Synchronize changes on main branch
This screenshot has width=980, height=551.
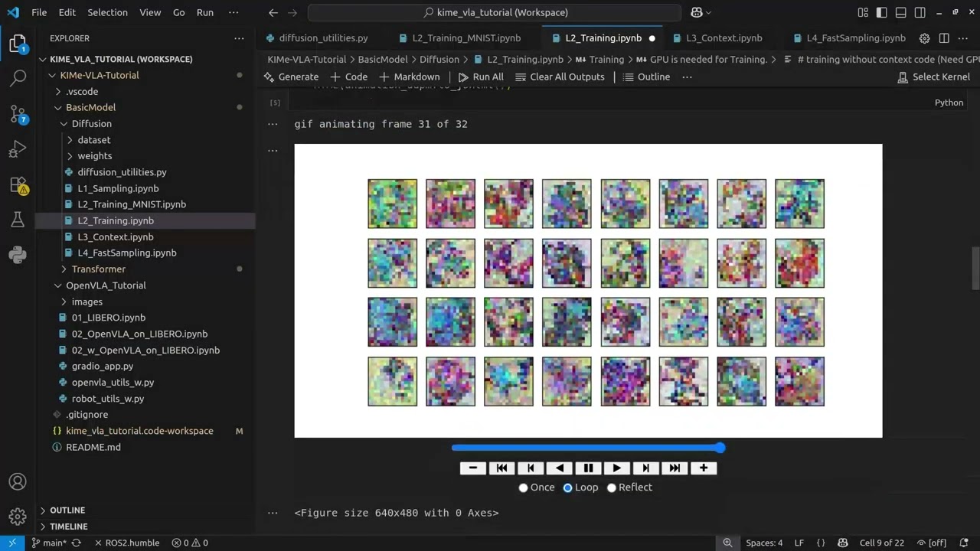pyautogui.click(x=76, y=543)
